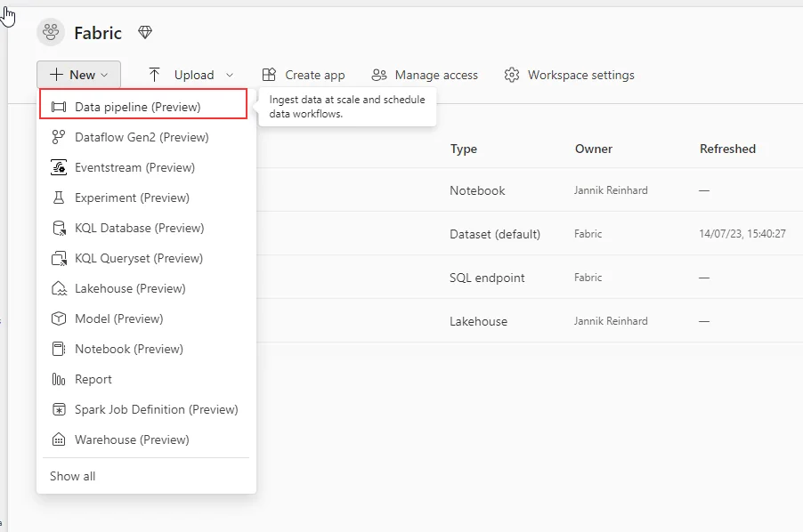Click Fabric owner in SQL endpoint row

(588, 278)
